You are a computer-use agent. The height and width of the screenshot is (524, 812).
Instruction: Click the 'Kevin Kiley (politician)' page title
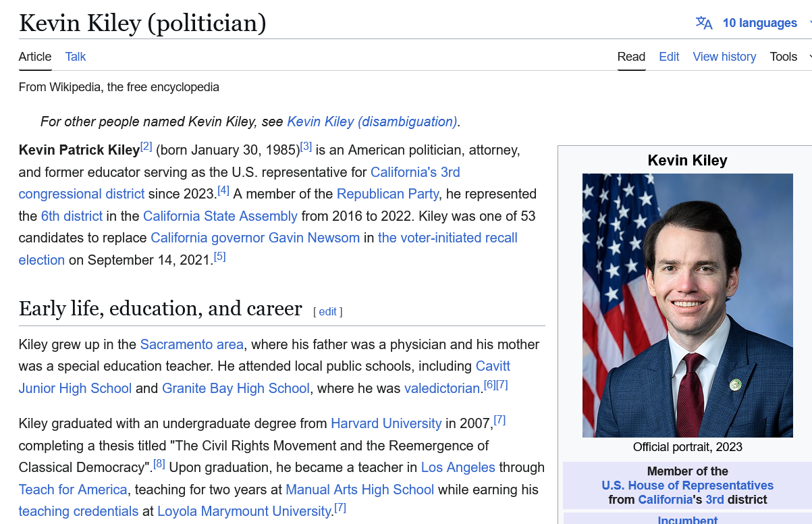(x=142, y=23)
